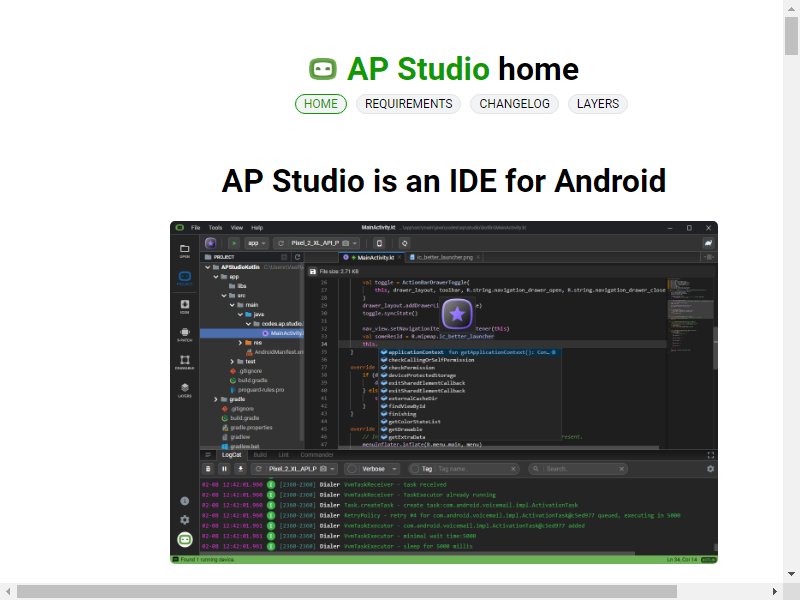Click the save icon beside File size
The height and width of the screenshot is (600, 800).
[313, 271]
